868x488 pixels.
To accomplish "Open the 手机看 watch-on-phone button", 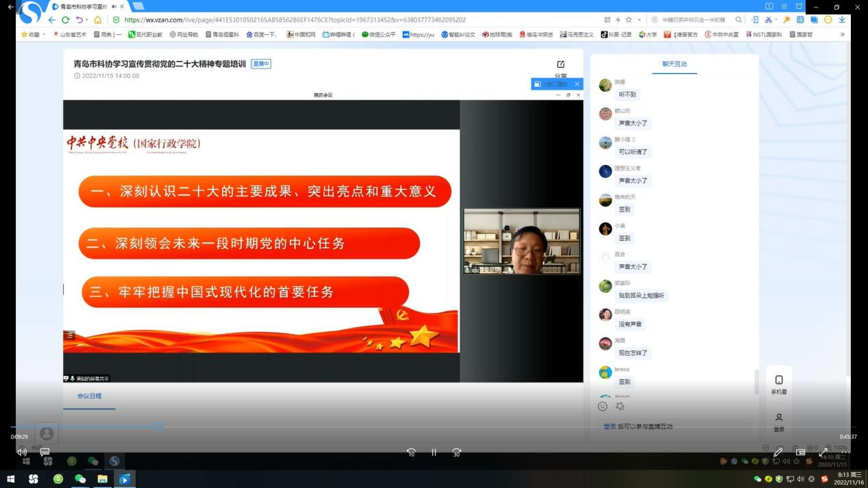I will 779,385.
